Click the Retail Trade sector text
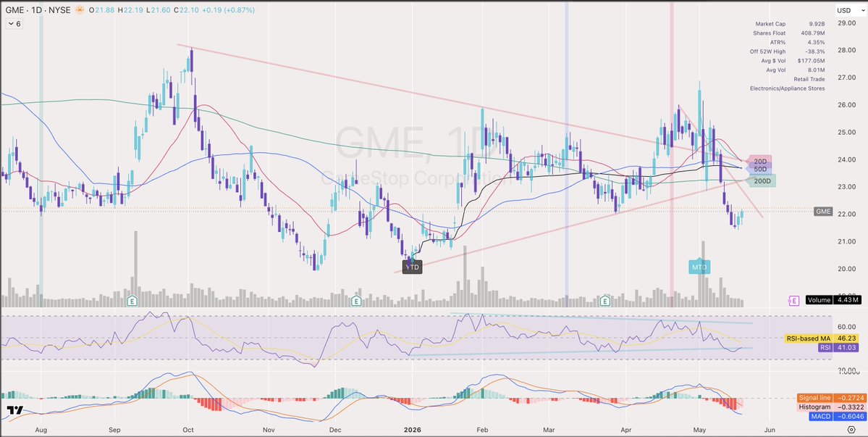The height and width of the screenshot is (437, 868). pyautogui.click(x=809, y=79)
